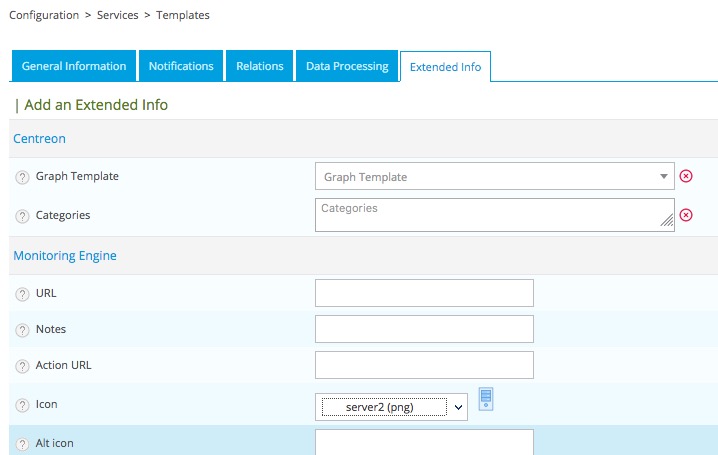Click help icon next to Action URL
718x455 pixels.
click(x=22, y=366)
